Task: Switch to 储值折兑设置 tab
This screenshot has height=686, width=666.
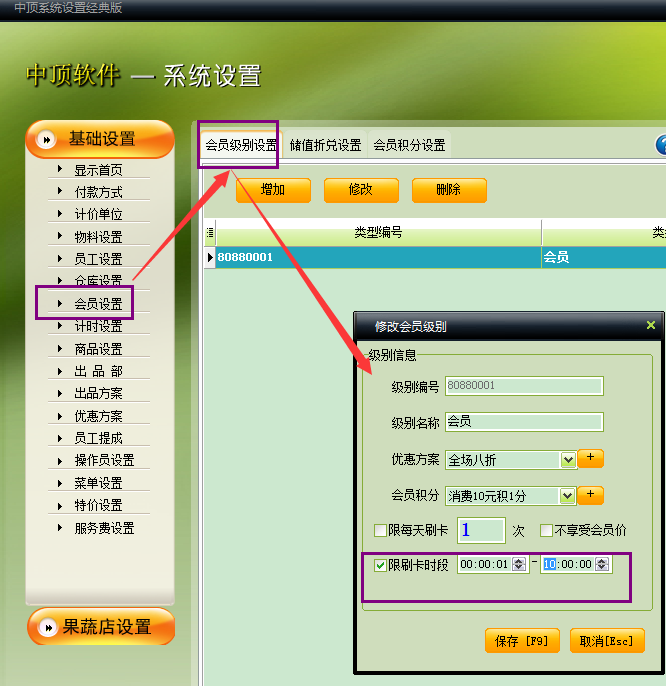Action: coord(325,145)
